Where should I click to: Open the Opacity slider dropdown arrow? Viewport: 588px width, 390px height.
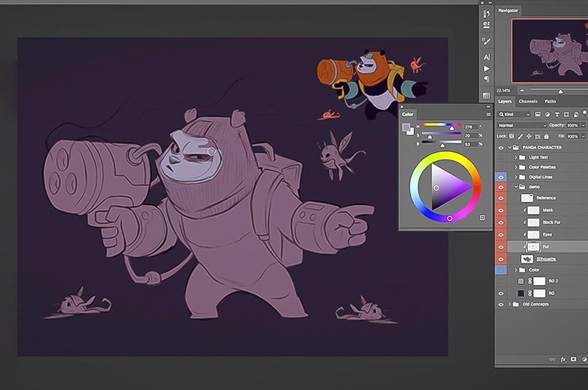[x=583, y=126]
